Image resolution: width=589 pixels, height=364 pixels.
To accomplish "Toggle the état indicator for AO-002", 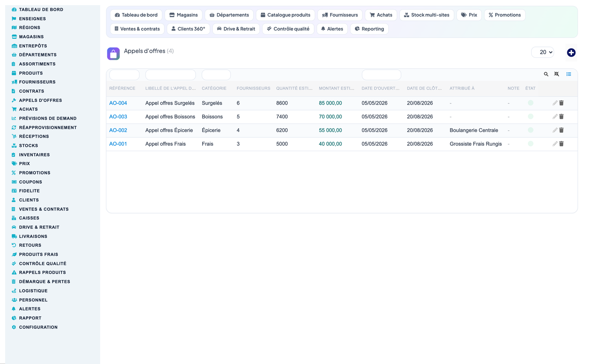I will [x=530, y=130].
